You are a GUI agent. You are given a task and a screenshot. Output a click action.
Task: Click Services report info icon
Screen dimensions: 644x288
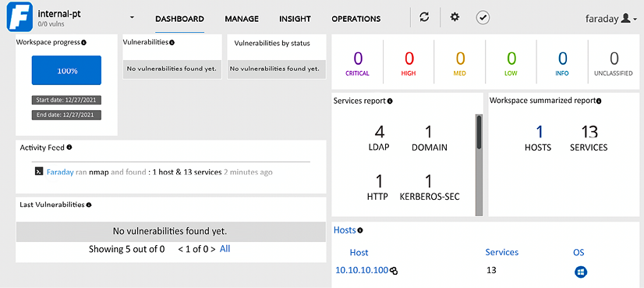coord(390,101)
